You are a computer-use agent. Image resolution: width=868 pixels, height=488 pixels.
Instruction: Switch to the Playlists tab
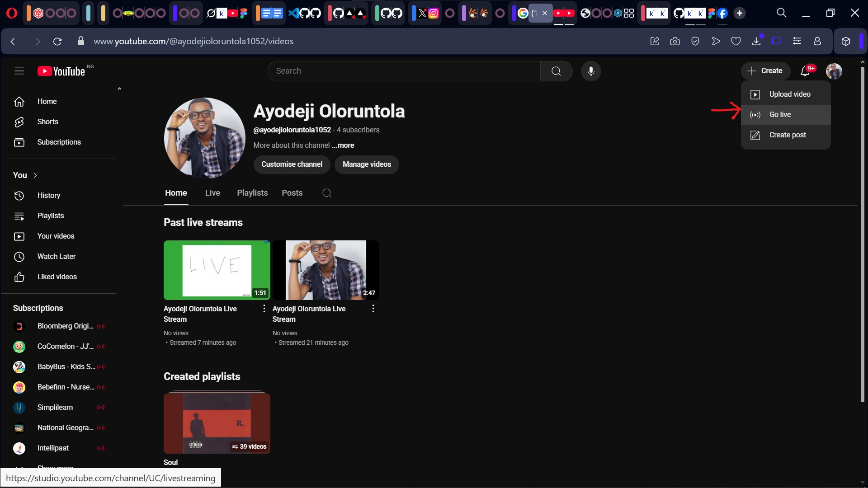click(x=252, y=193)
